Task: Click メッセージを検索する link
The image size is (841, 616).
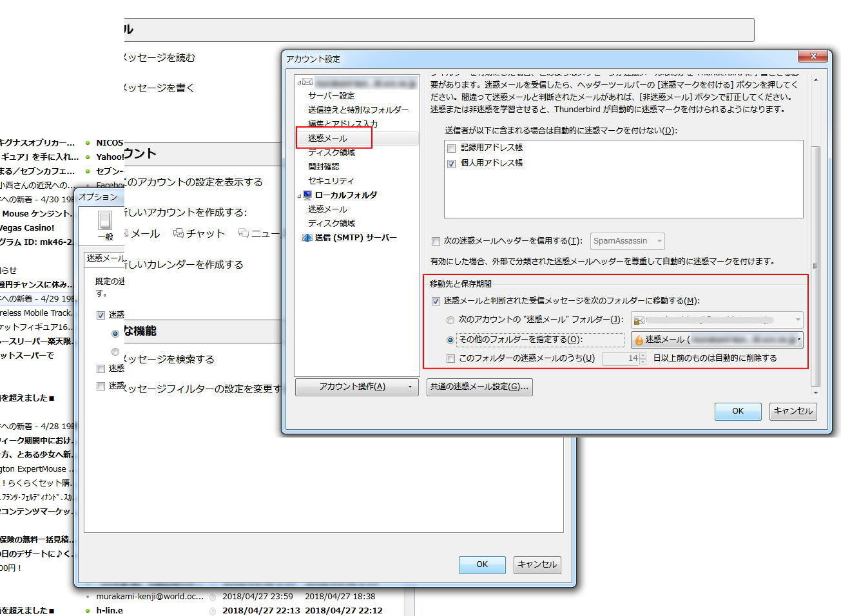Action: point(168,360)
